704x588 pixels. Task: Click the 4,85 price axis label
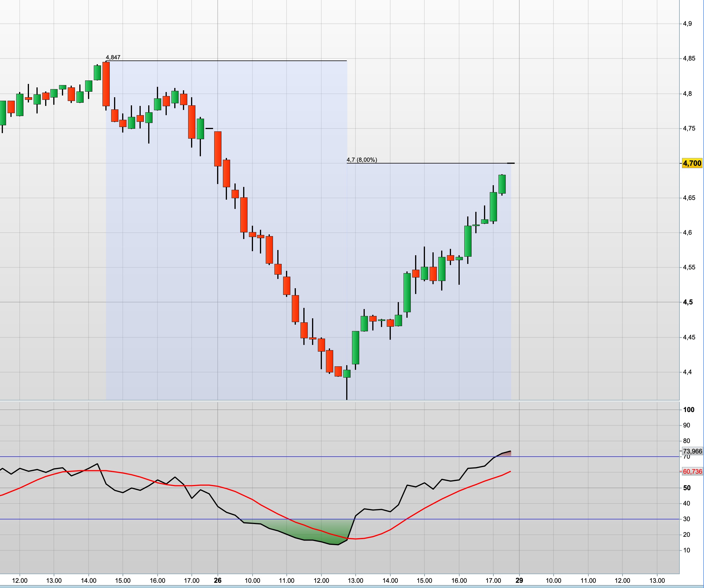(x=689, y=59)
